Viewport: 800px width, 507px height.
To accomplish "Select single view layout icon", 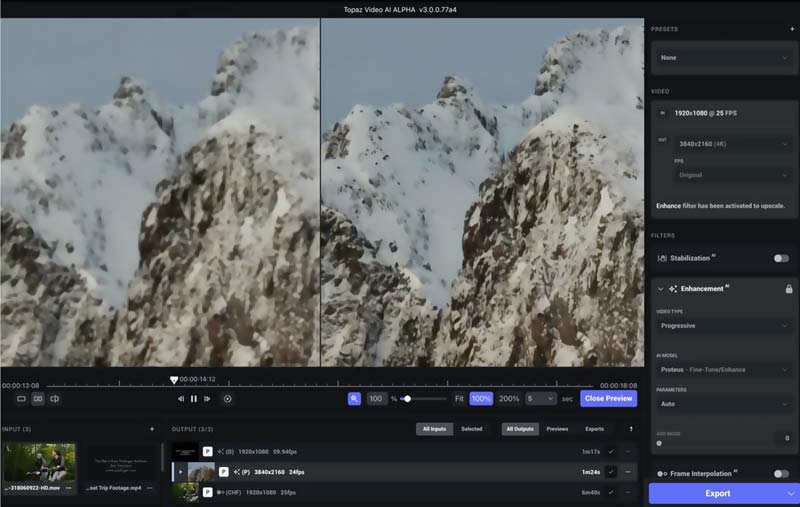I will 21,399.
